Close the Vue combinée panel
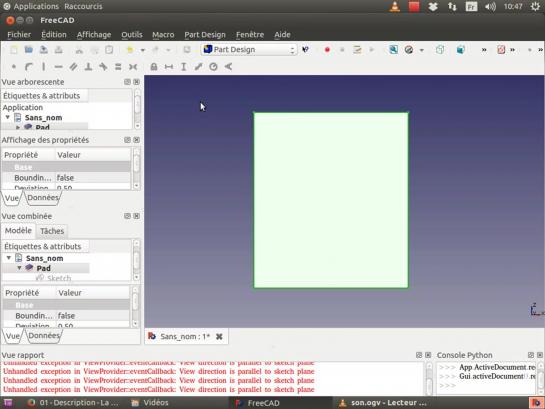 click(137, 216)
